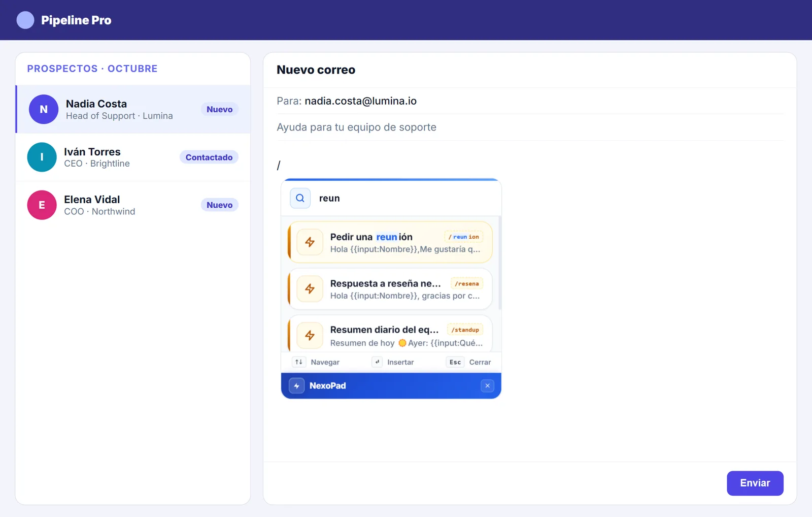Click the Esc key badge
This screenshot has width=812, height=517.
pyautogui.click(x=455, y=362)
